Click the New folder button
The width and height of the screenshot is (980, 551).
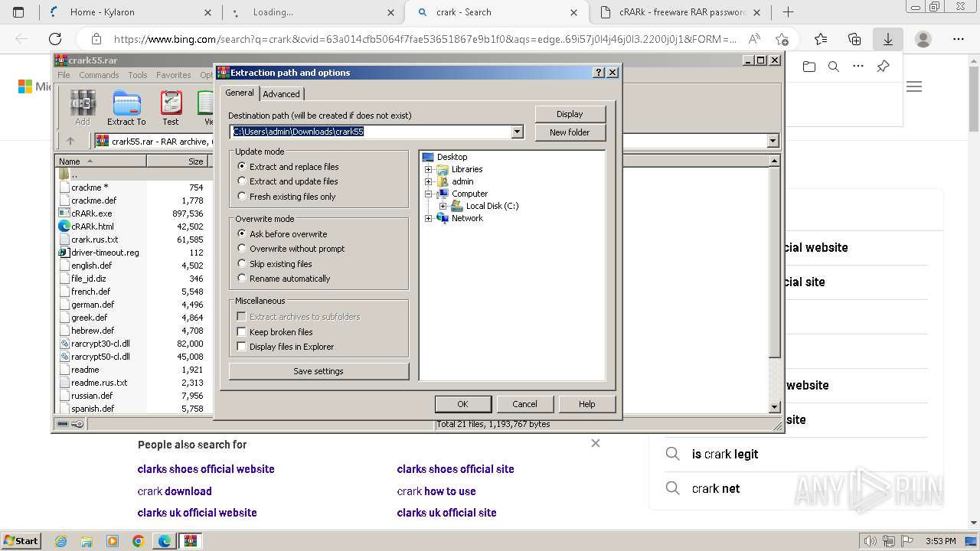pos(570,132)
